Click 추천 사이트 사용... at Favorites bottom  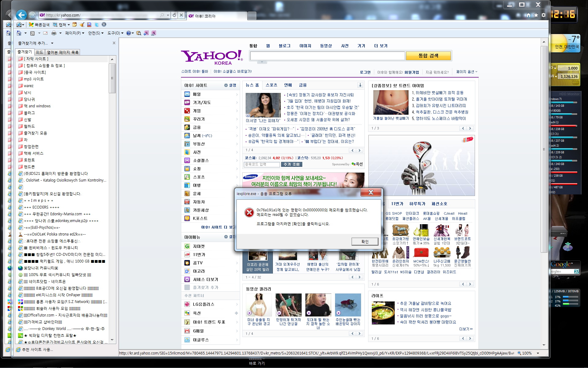[37, 350]
